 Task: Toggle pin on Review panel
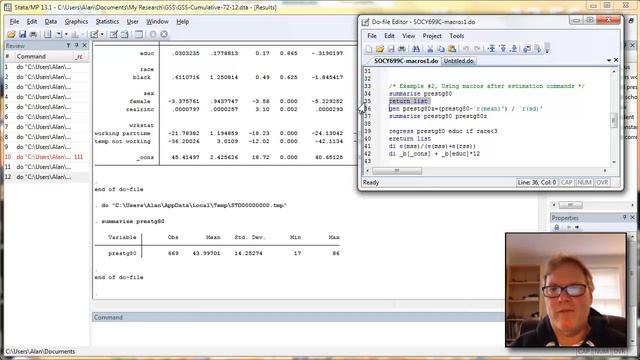[76, 46]
